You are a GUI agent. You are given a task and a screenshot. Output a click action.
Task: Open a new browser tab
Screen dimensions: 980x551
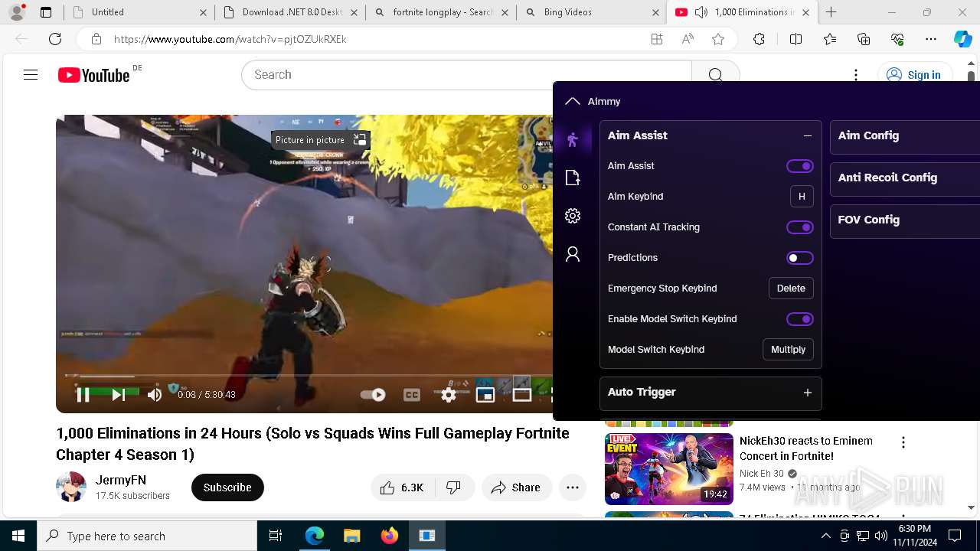point(831,12)
